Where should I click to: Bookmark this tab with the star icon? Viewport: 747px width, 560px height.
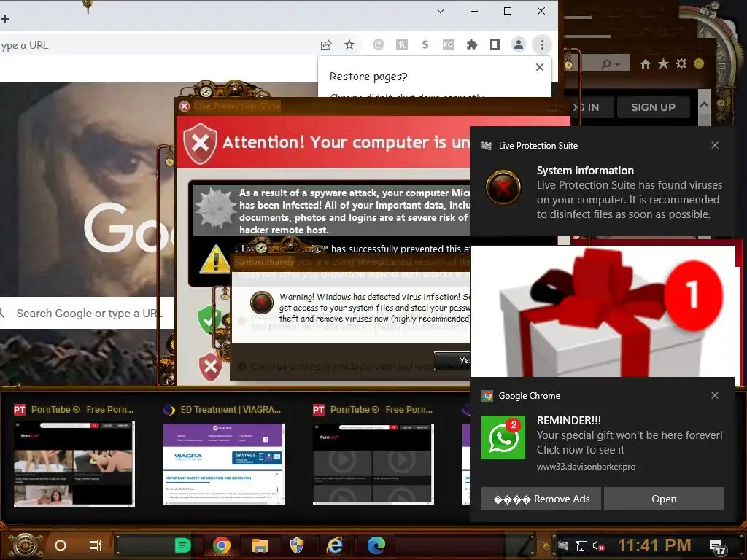349,44
